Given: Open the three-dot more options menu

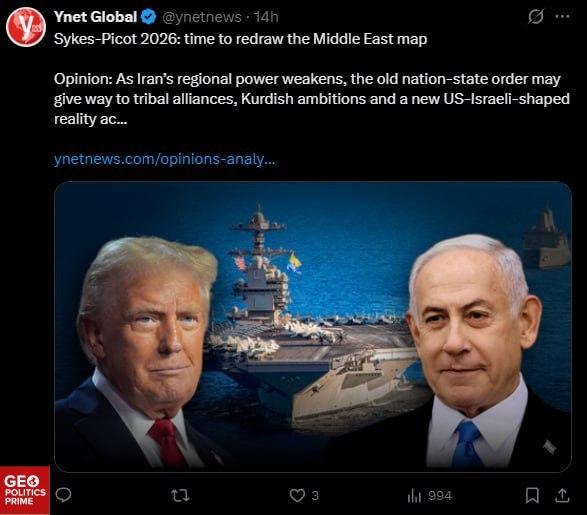Looking at the screenshot, I should click(x=562, y=16).
